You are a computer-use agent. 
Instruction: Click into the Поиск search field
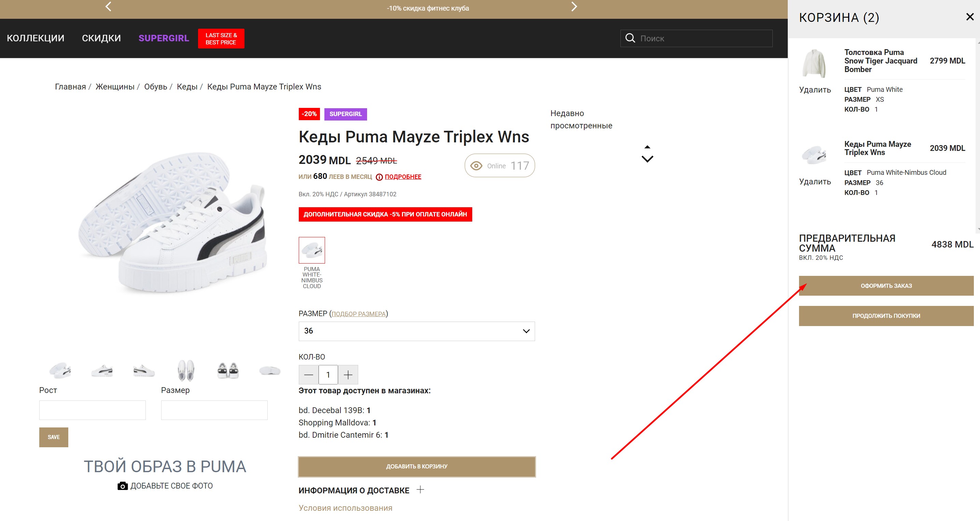click(x=696, y=39)
